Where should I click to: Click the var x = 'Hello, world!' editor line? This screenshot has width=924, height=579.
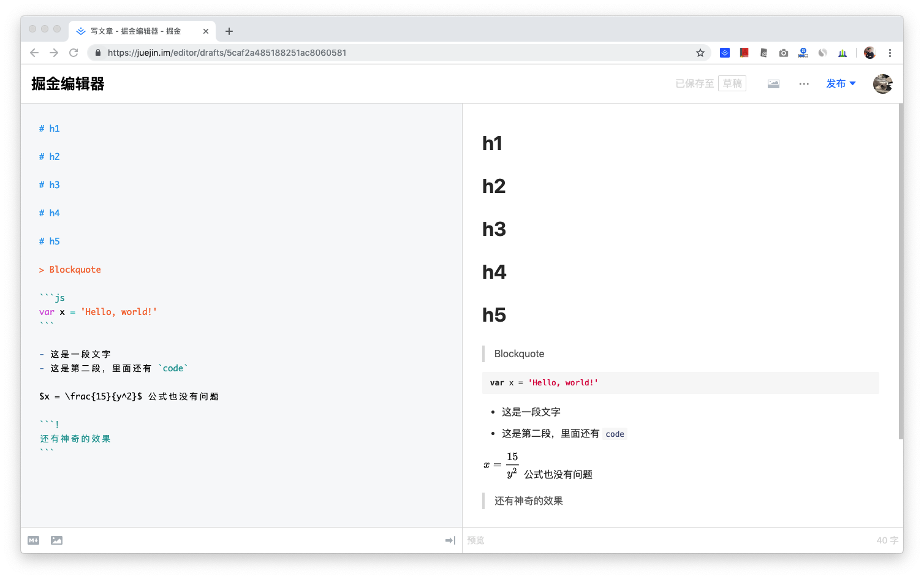98,312
